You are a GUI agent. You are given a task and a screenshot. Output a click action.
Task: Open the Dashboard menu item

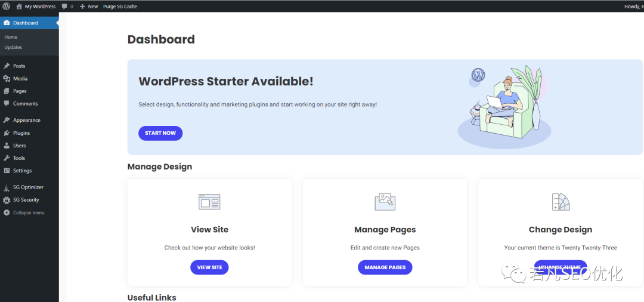pos(30,23)
